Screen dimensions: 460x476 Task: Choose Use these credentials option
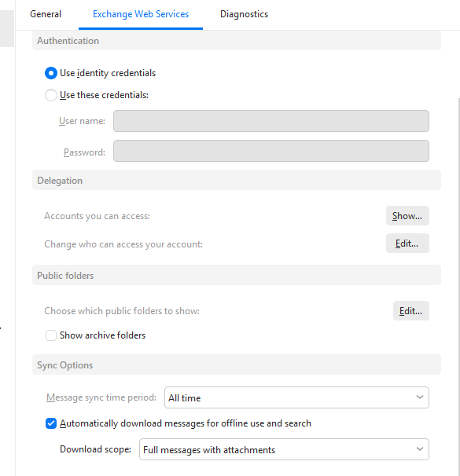click(x=51, y=95)
